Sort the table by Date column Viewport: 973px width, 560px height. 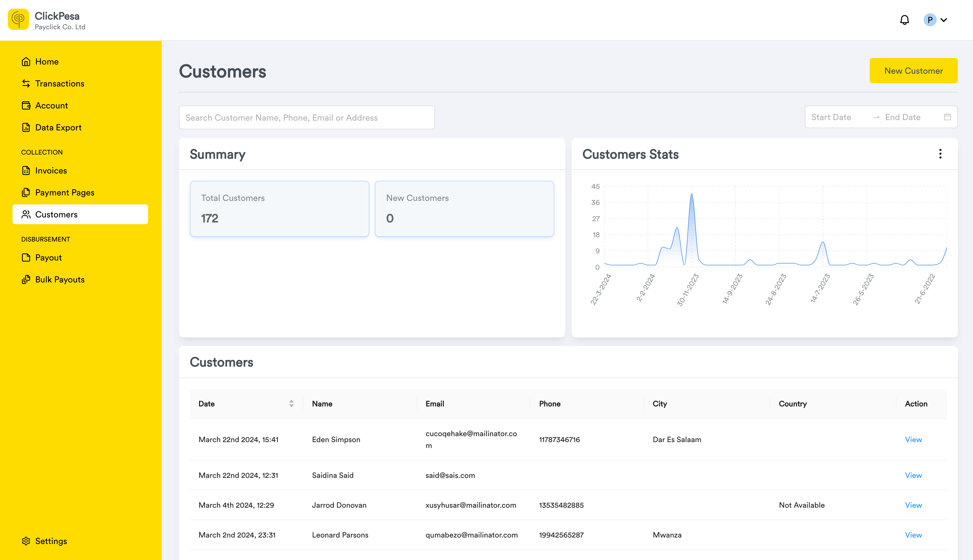tap(291, 403)
